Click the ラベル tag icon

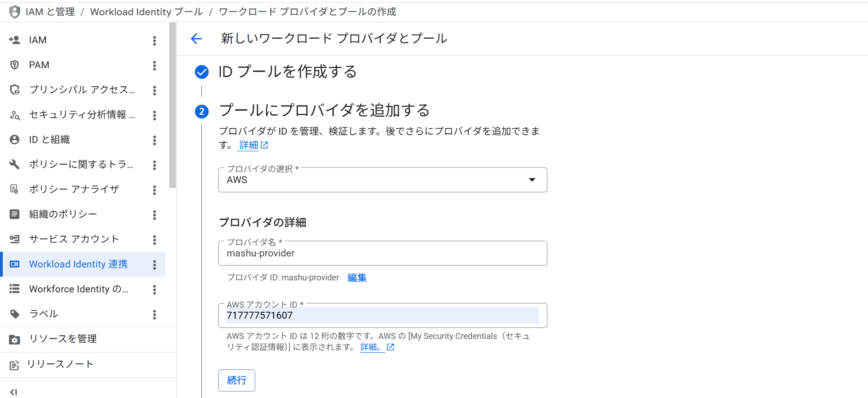click(x=15, y=314)
